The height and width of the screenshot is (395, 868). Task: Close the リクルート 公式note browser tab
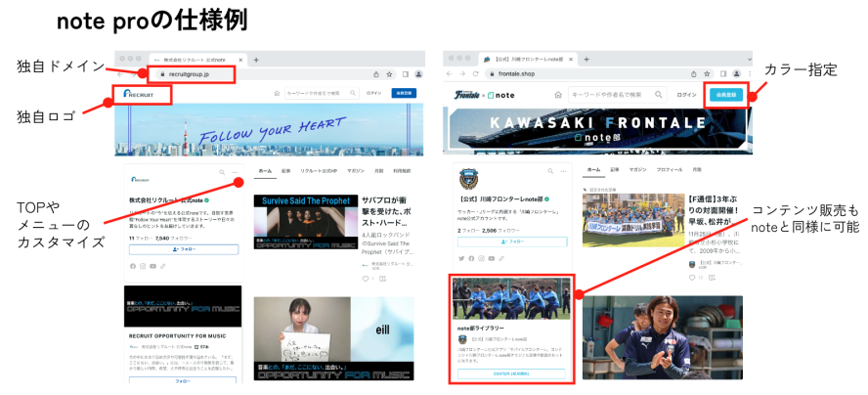point(240,60)
